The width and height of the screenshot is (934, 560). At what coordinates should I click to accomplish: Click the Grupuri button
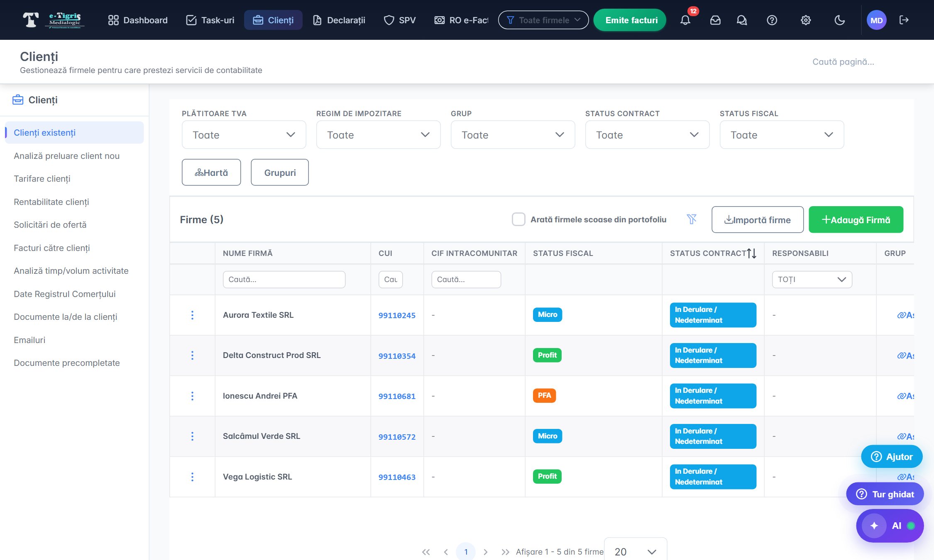[280, 172]
